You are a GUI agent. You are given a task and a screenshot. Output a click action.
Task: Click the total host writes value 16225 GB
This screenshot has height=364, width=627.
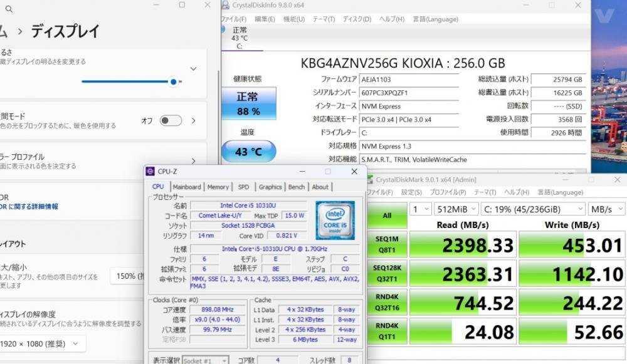[559, 93]
